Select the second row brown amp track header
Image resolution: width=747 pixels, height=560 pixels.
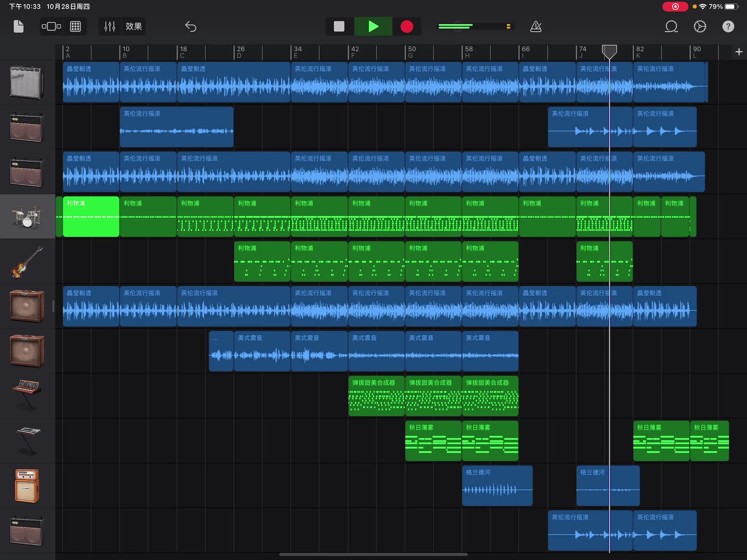[x=26, y=127]
